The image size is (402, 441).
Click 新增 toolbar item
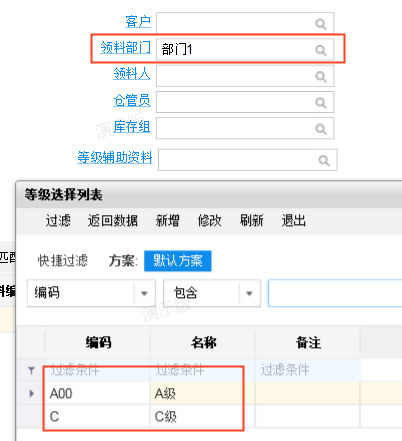pos(167,221)
